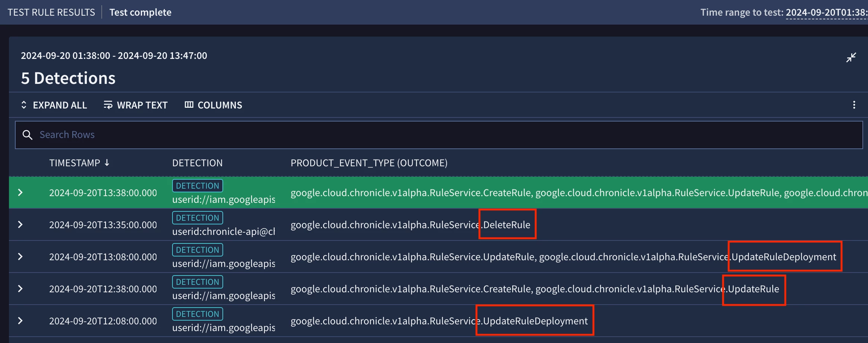Click the DETECTION badge in the 13:35:00 row
The width and height of the screenshot is (868, 343).
tap(197, 218)
